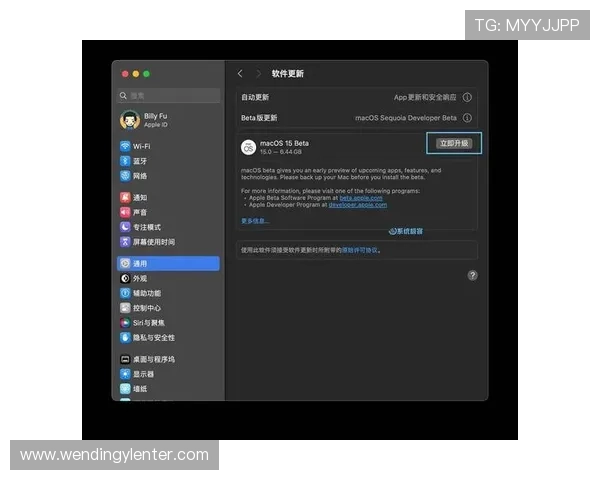This screenshot has width=600, height=480.
Task: Click info icon next to Beta版更新
Action: point(467,118)
